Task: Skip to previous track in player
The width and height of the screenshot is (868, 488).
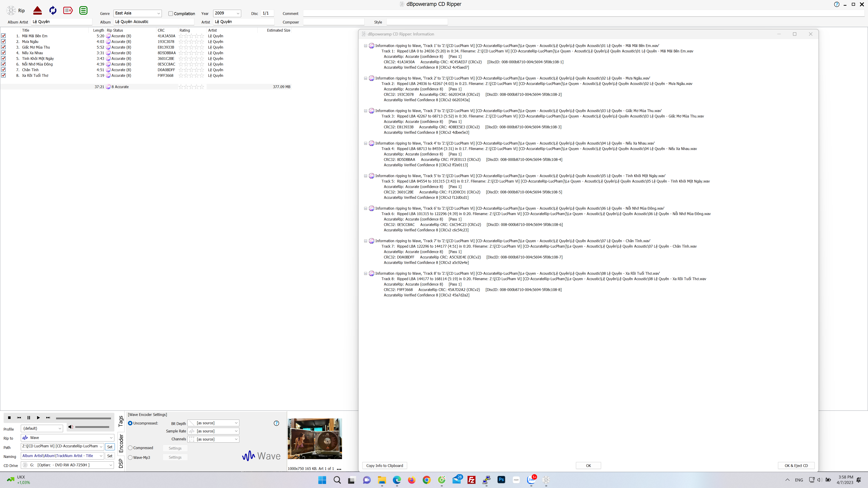Action: point(19,418)
